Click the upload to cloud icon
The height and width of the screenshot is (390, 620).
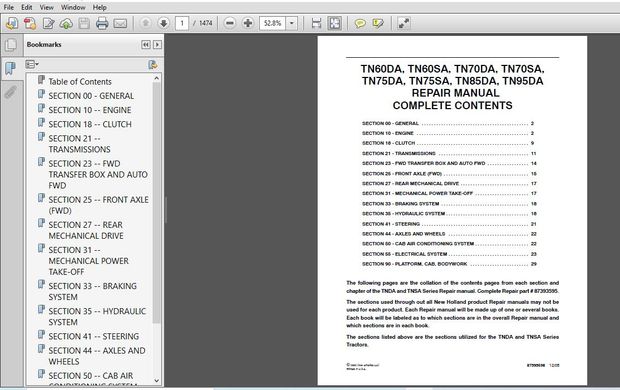[66, 23]
